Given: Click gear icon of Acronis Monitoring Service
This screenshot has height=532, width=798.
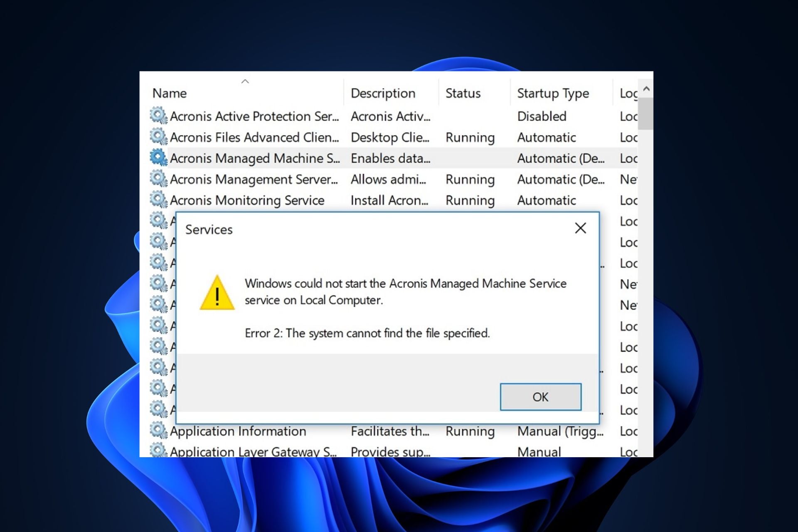Looking at the screenshot, I should 158,200.
